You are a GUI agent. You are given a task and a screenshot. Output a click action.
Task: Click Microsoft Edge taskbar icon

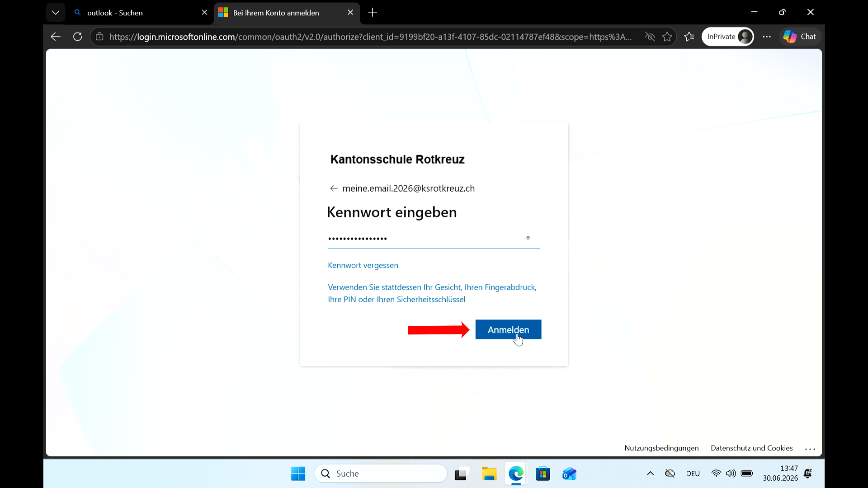pos(516,474)
